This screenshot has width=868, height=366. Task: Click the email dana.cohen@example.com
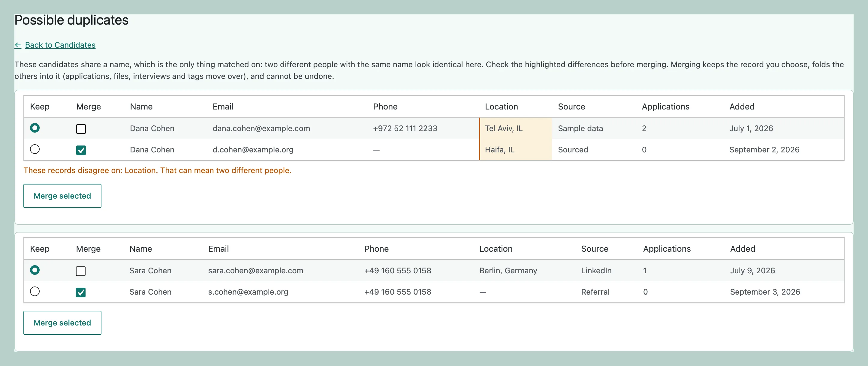click(x=261, y=128)
